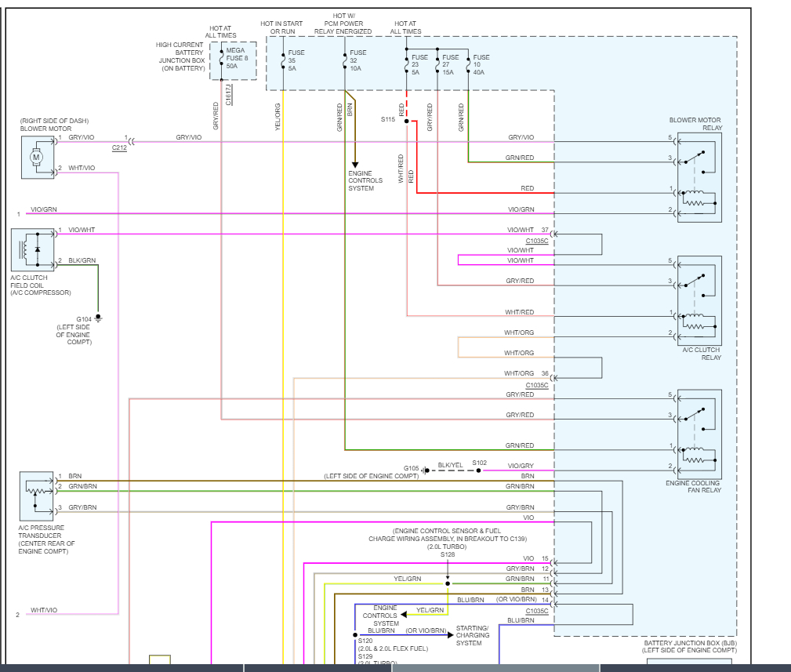Click the G104 ground symbol
This screenshot has width=791, height=672.
(x=98, y=318)
